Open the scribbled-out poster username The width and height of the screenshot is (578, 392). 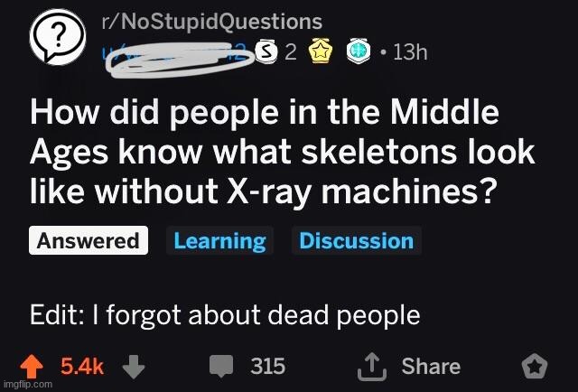(172, 51)
